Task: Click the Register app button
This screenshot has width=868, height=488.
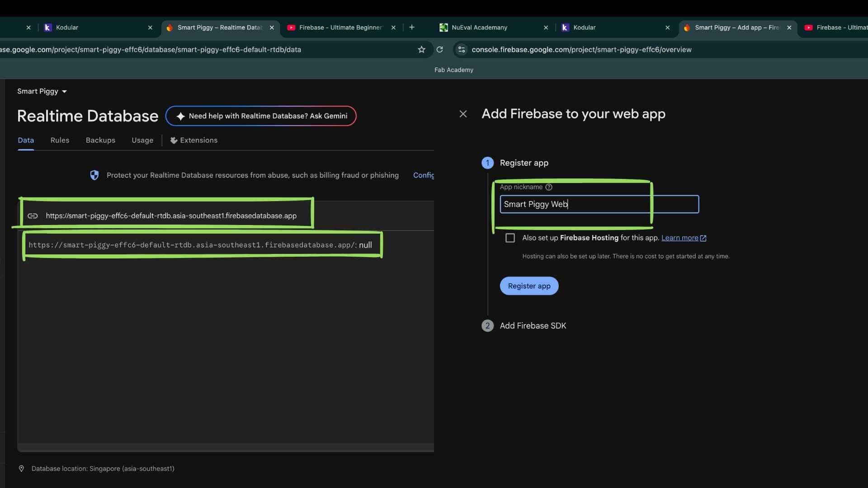Action: [529, 286]
